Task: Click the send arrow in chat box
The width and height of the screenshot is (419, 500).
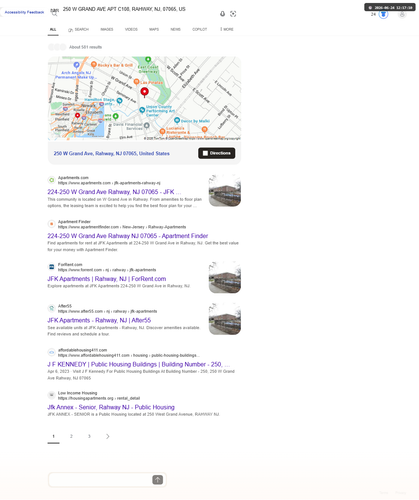Action: click(158, 480)
